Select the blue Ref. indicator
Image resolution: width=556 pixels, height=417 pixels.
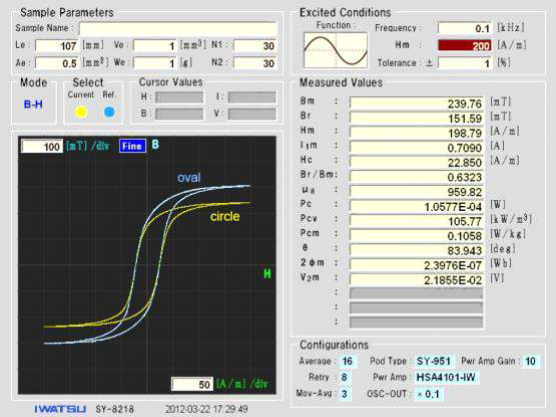pyautogui.click(x=109, y=112)
